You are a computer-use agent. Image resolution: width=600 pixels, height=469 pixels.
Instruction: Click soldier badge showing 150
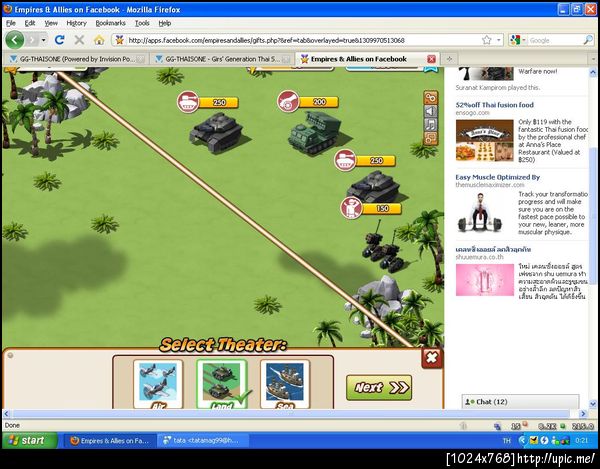pyautogui.click(x=371, y=208)
